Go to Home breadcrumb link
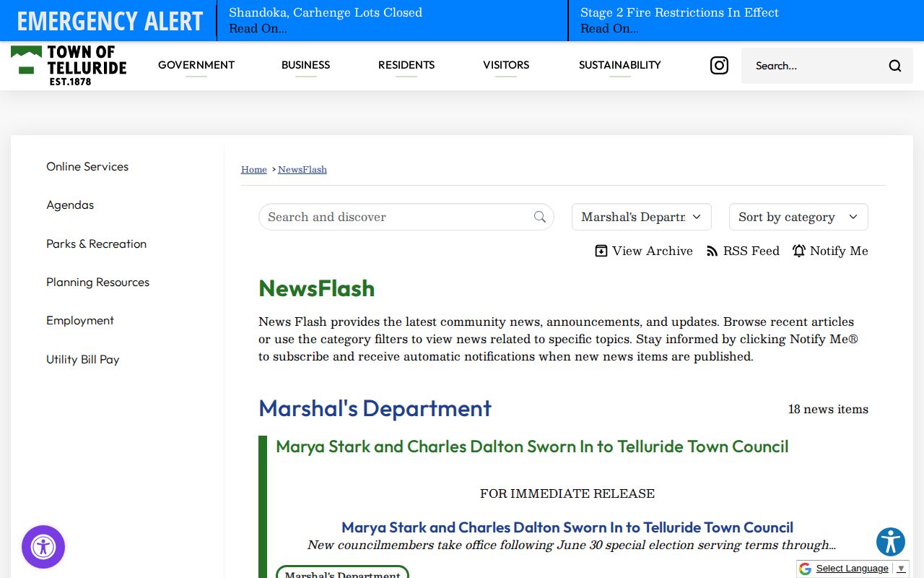 coord(254,169)
